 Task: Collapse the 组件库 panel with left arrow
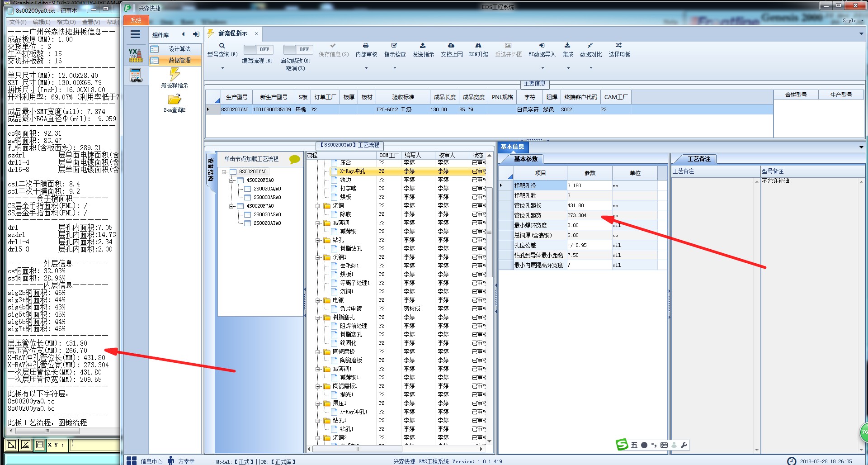pos(183,34)
